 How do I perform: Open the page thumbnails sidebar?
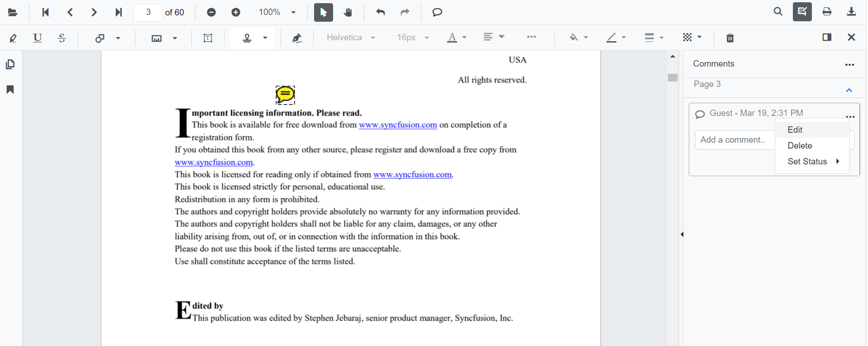[10, 64]
